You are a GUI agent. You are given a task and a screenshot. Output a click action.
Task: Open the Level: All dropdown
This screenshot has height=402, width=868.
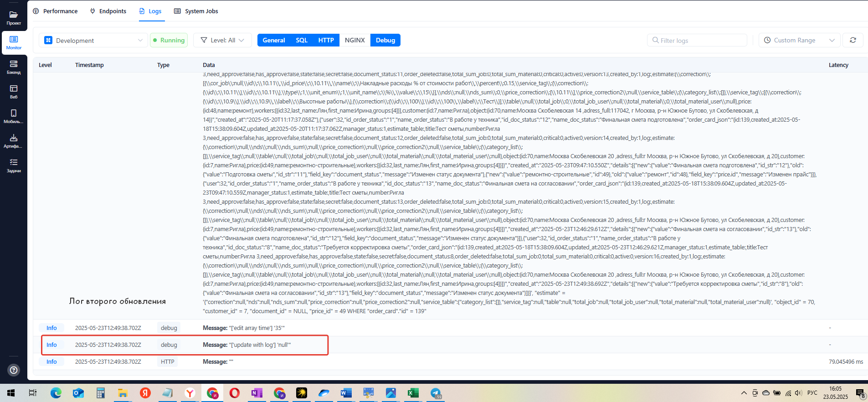coord(222,40)
